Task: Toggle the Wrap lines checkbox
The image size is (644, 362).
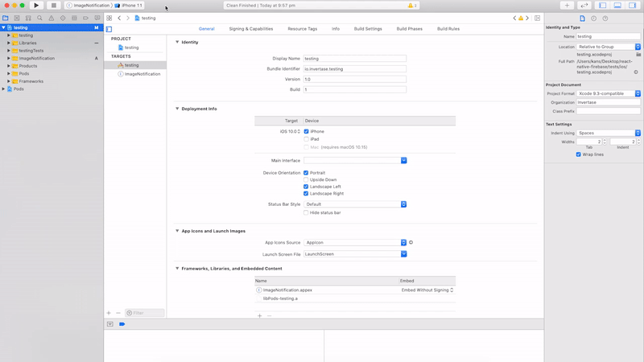Action: point(578,154)
